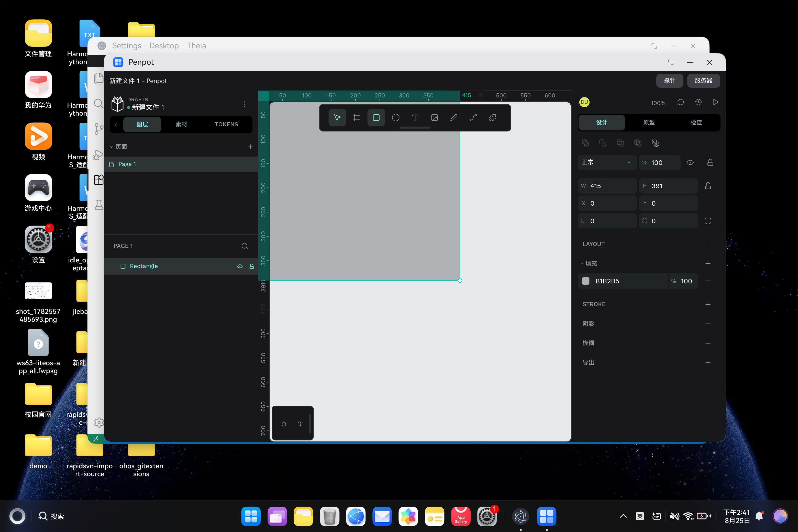Select the Rectangle tool

point(376,118)
